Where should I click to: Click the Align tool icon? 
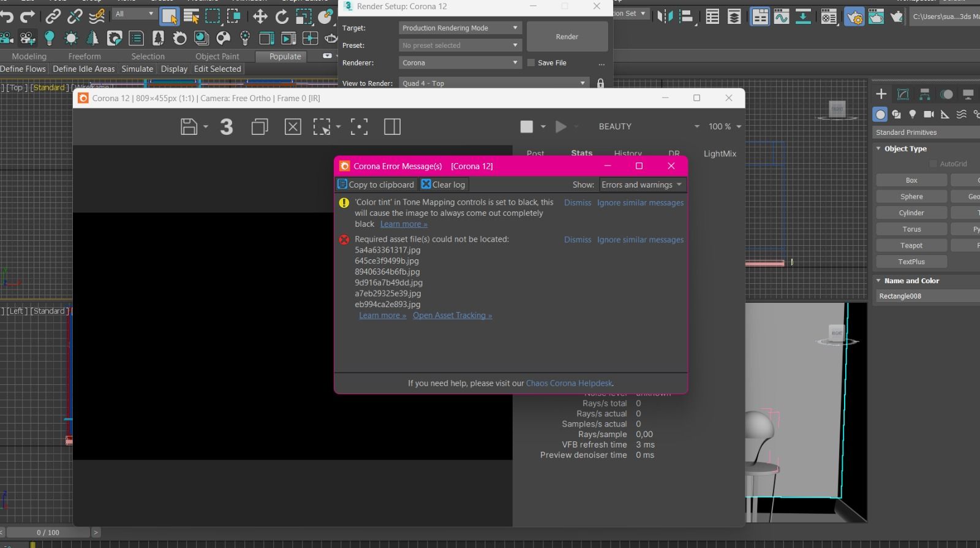click(686, 17)
